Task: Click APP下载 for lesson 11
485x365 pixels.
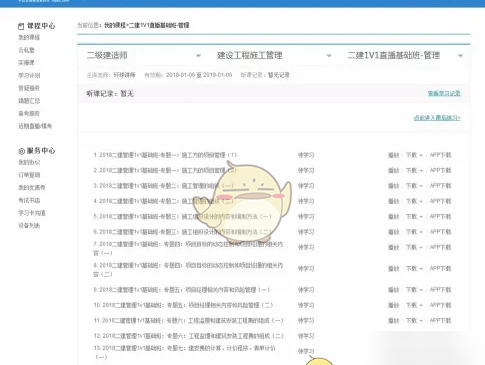Action: click(440, 321)
